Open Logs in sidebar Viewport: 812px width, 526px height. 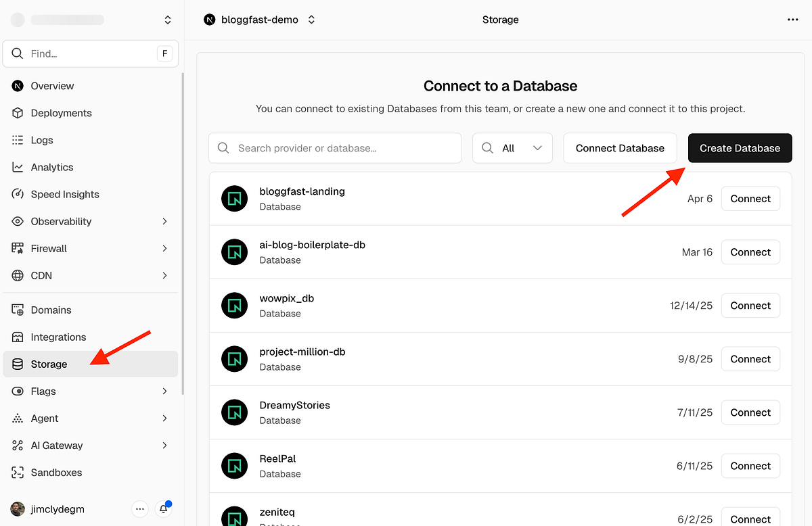42,140
